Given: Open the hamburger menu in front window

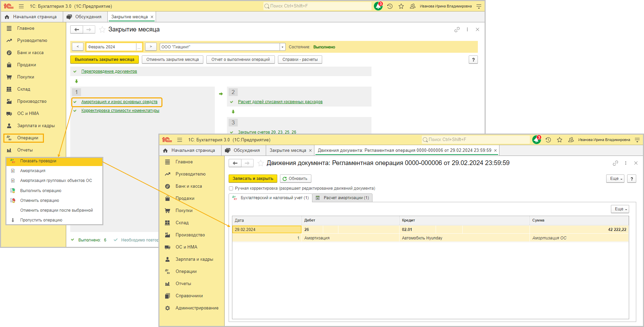Looking at the screenshot, I should [180, 140].
